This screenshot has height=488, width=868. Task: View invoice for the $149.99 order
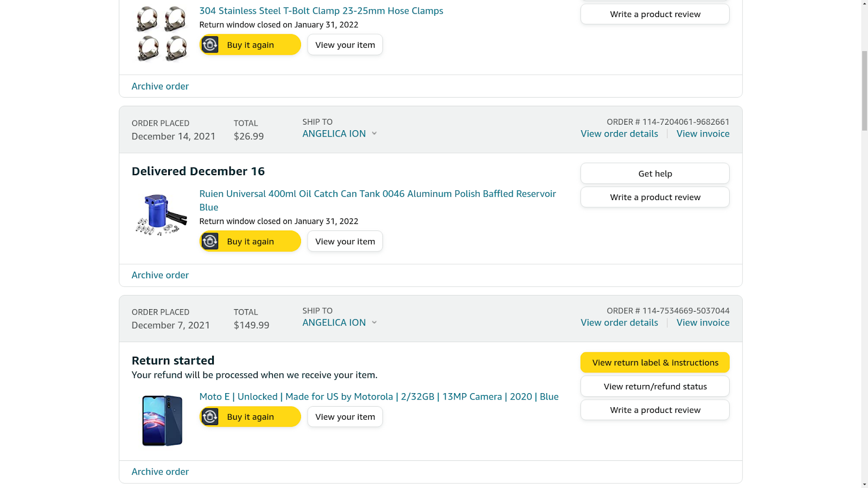pyautogui.click(x=703, y=323)
